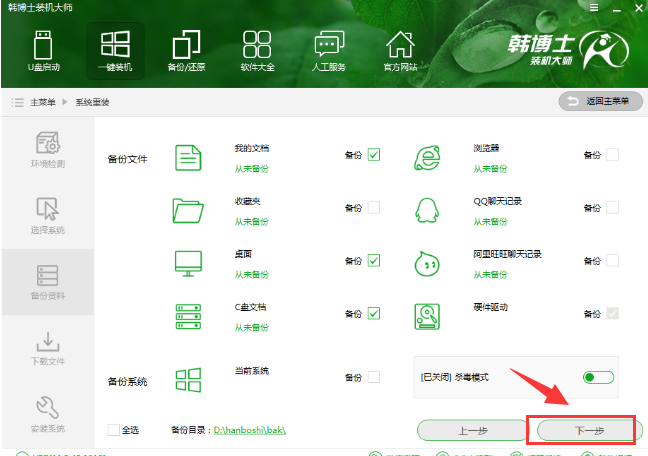
Task: Check 浏览器 backup checkbox
Action: pos(612,155)
